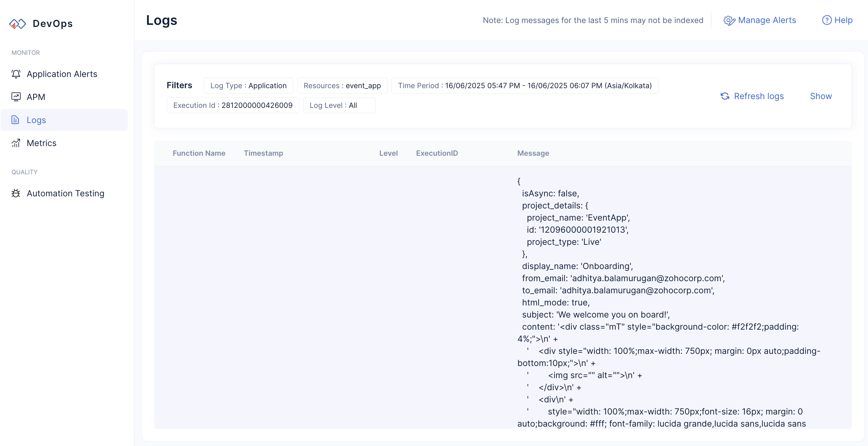Click the note about logs not indexed
The height and width of the screenshot is (446, 868).
[x=593, y=20]
